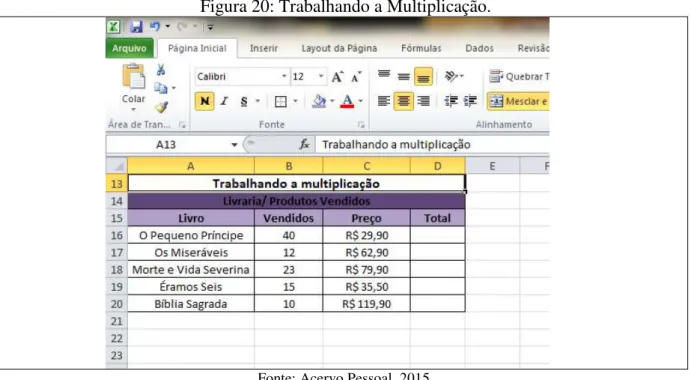Click the formula bar text
Image resolution: width=691 pixels, height=380 pixels.
coord(396,145)
